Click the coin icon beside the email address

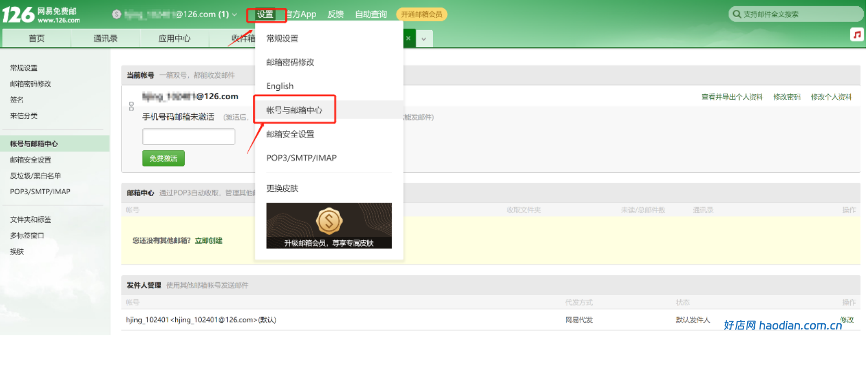[117, 14]
